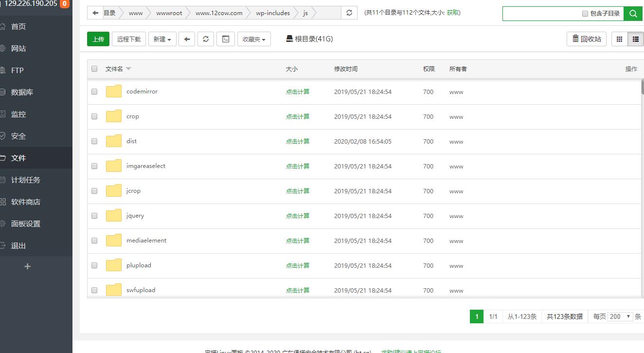
Task: Open 计划任务 in the sidebar
Action: [x=25, y=180]
